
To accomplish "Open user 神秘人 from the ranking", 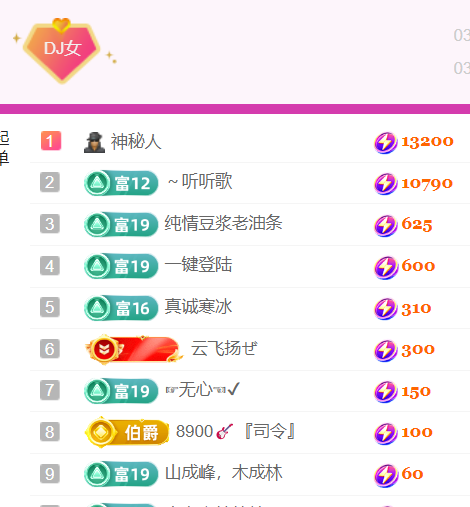I will point(136,142).
